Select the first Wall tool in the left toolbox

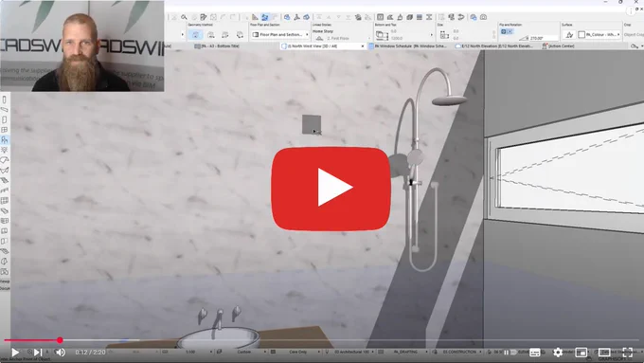tap(4, 100)
